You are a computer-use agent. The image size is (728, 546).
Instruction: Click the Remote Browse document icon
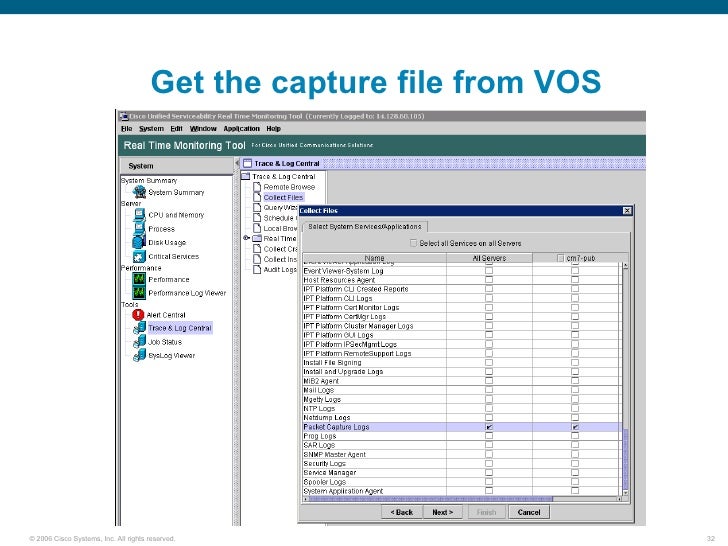[257, 187]
